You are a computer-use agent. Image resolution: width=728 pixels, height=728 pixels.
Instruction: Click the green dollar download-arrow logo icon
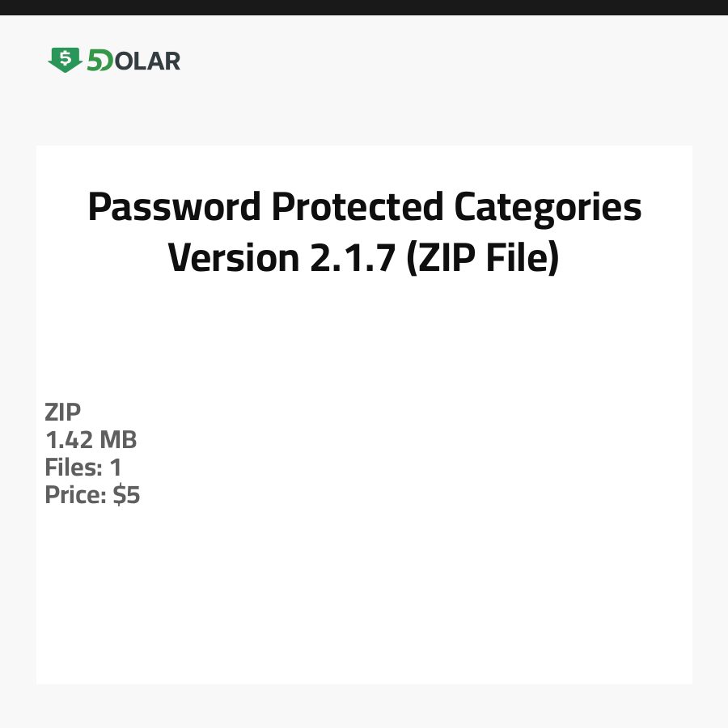65,60
